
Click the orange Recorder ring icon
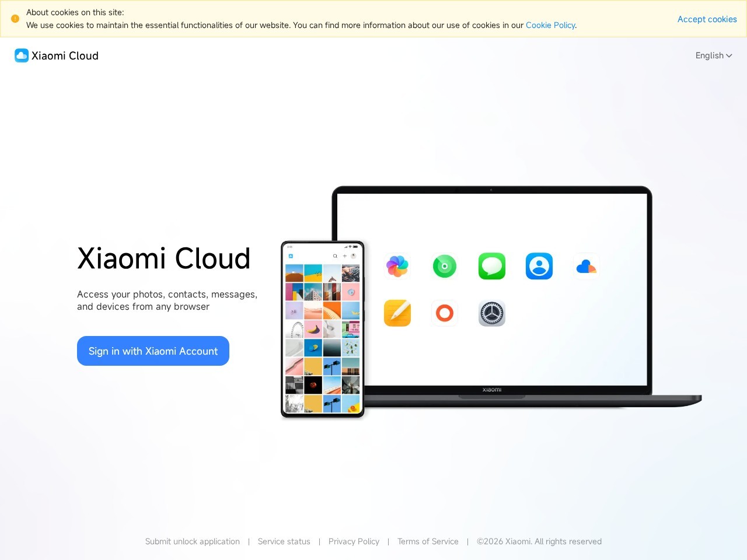[445, 313]
